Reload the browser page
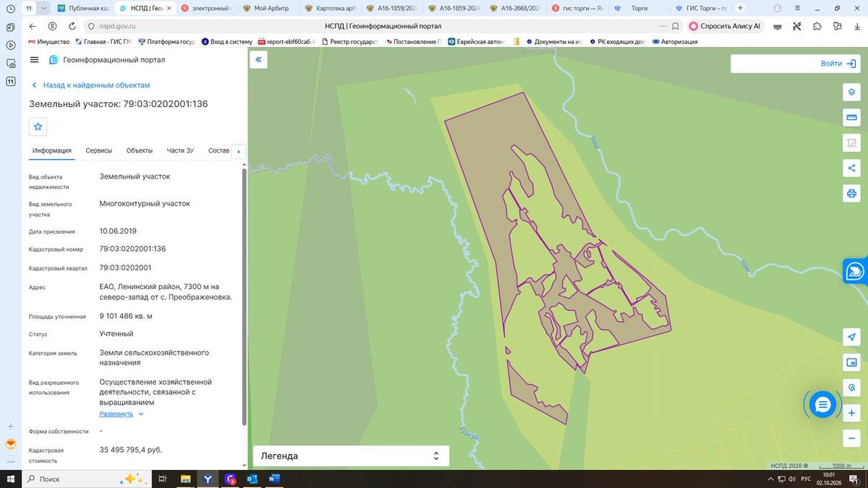The width and height of the screenshot is (868, 488). click(x=71, y=26)
